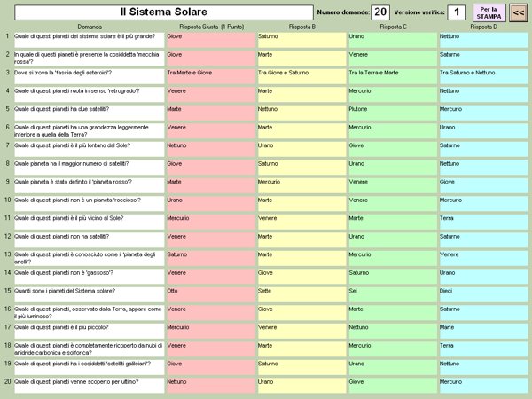Click correct answer 'Giove' for question 1

pyautogui.click(x=211, y=40)
